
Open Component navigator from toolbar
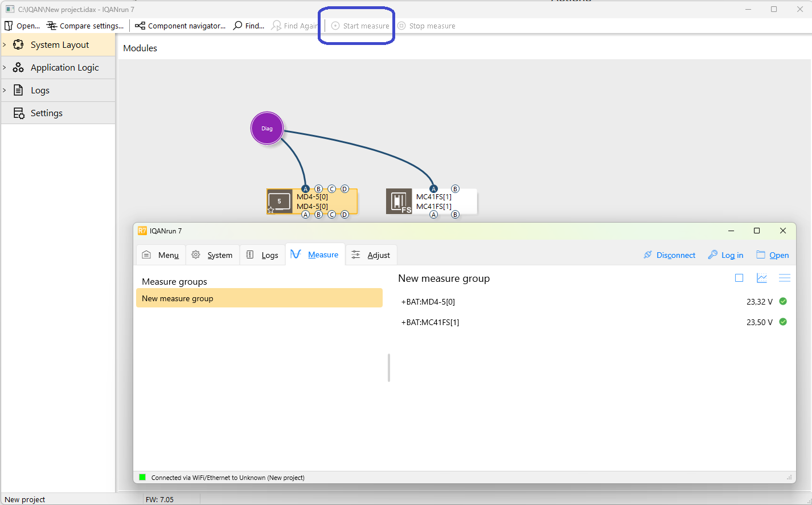tap(181, 26)
